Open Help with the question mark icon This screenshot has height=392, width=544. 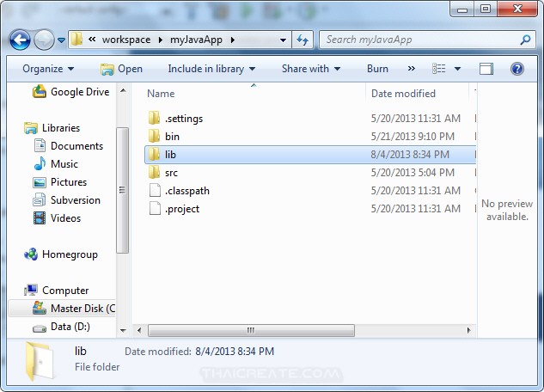pos(517,69)
